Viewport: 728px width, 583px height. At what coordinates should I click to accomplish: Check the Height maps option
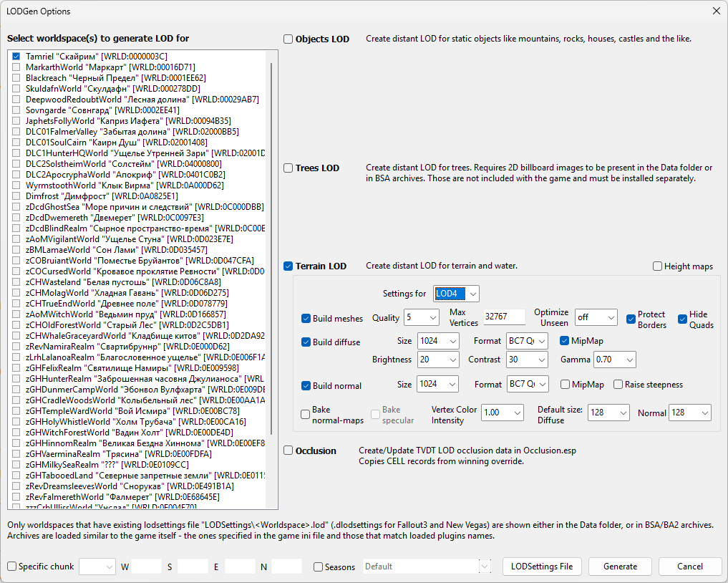(657, 266)
